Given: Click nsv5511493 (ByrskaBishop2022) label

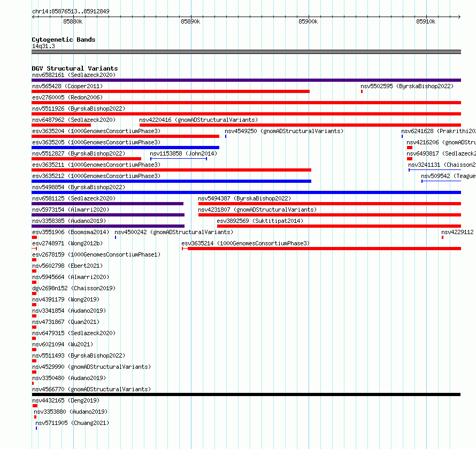Looking at the screenshot, I should [x=79, y=355].
